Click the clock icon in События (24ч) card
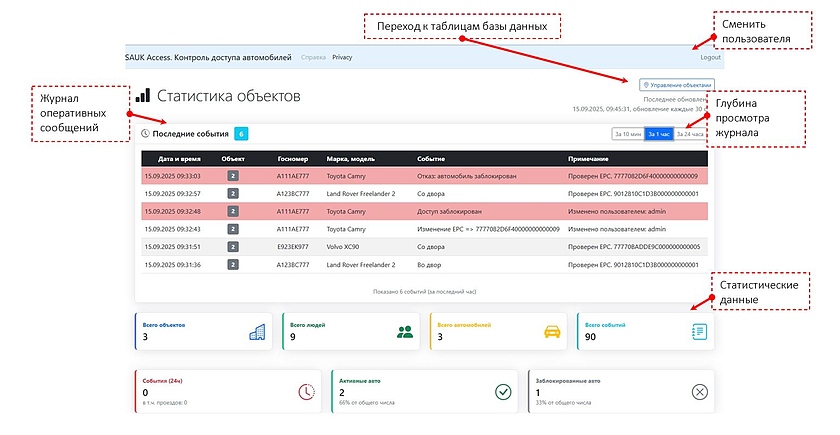 point(306,392)
